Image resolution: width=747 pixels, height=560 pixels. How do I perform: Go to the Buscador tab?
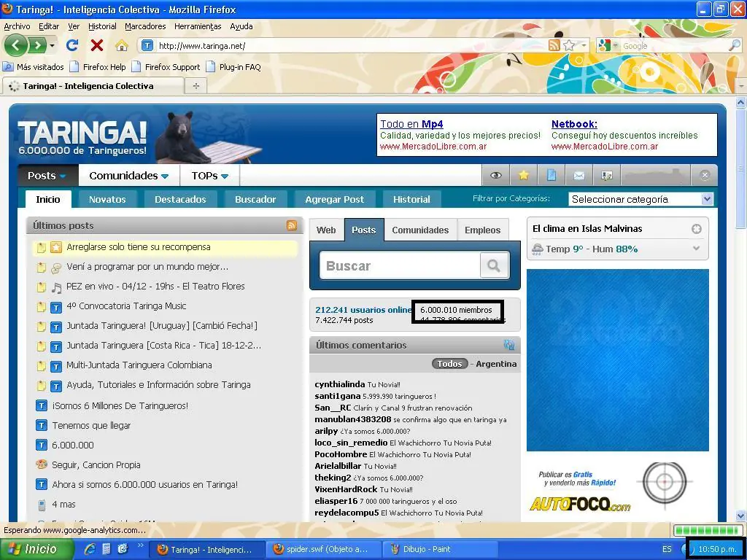click(x=255, y=199)
